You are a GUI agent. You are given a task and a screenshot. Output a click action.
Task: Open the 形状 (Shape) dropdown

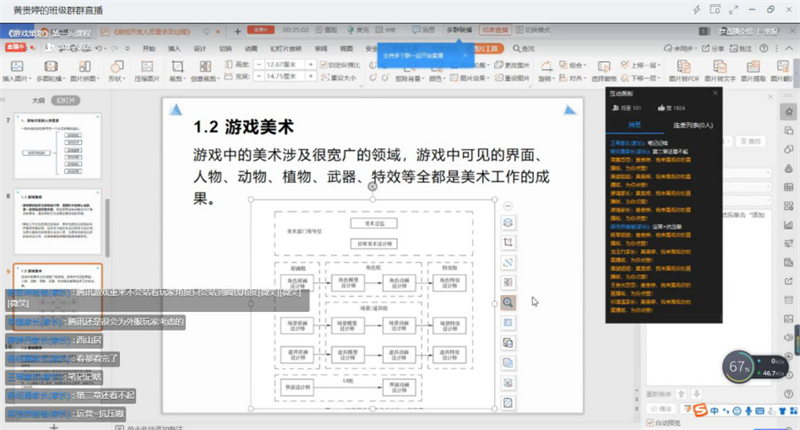click(117, 78)
